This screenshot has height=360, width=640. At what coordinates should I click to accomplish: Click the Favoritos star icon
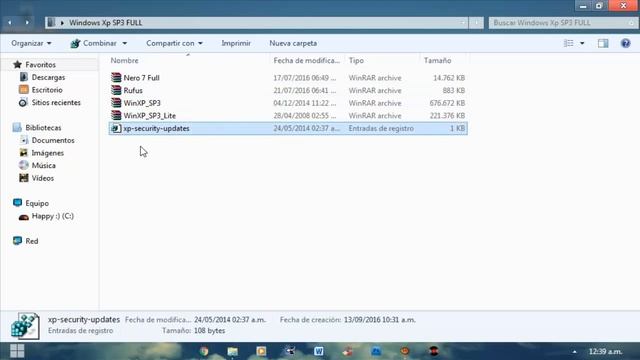tap(17, 64)
